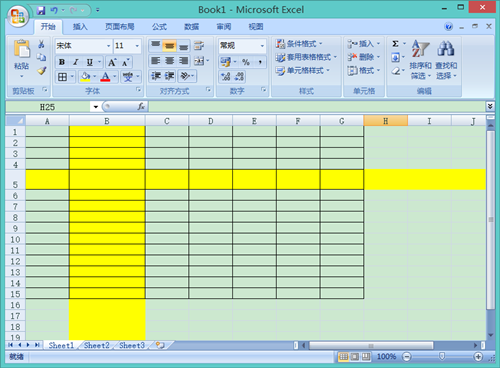This screenshot has height=368, width=500.
Task: Open the font name dropdown 宋体
Action: [109, 46]
